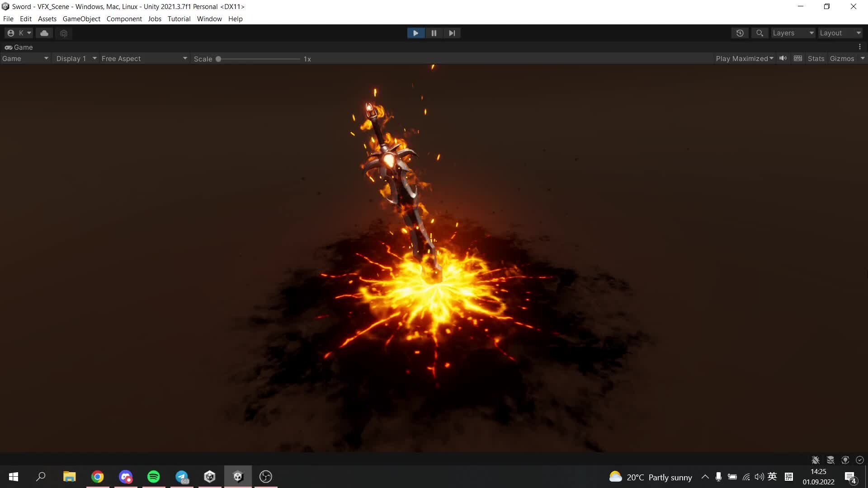The width and height of the screenshot is (868, 488).
Task: Click the Unity Plastic SCM version control icon
Action: (64, 33)
